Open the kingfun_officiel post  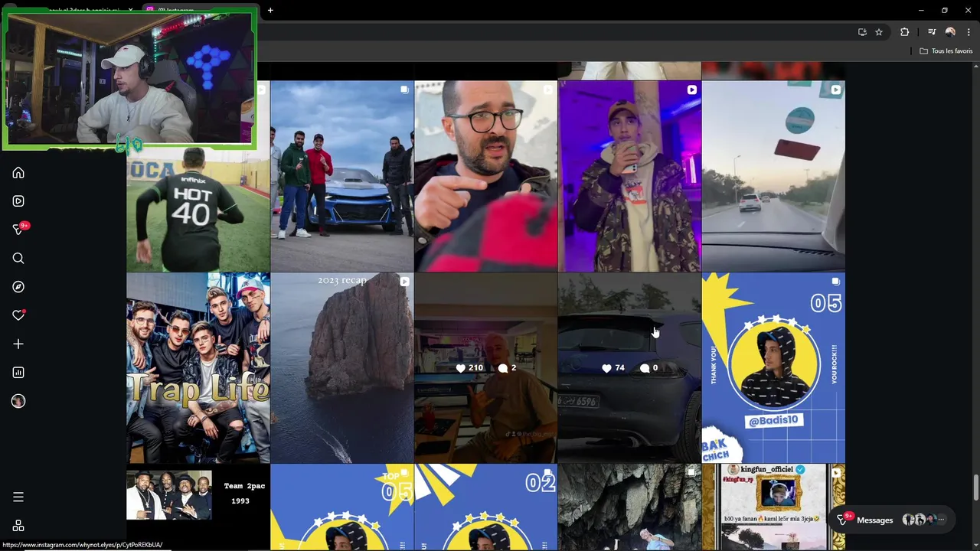(773, 507)
